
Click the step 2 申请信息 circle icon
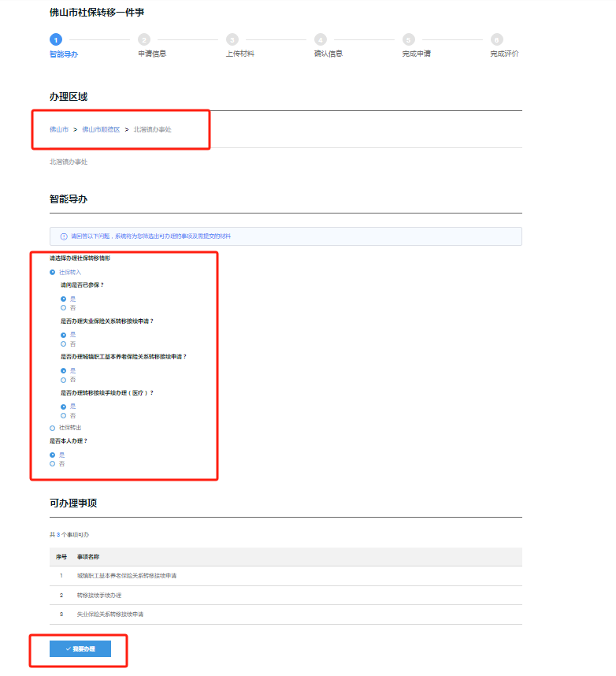(x=143, y=39)
